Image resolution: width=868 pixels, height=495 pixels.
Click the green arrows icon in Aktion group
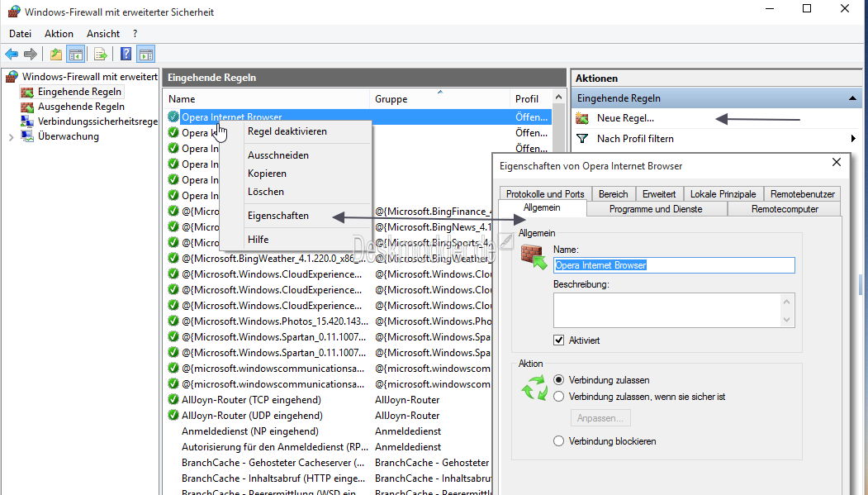pyautogui.click(x=534, y=388)
